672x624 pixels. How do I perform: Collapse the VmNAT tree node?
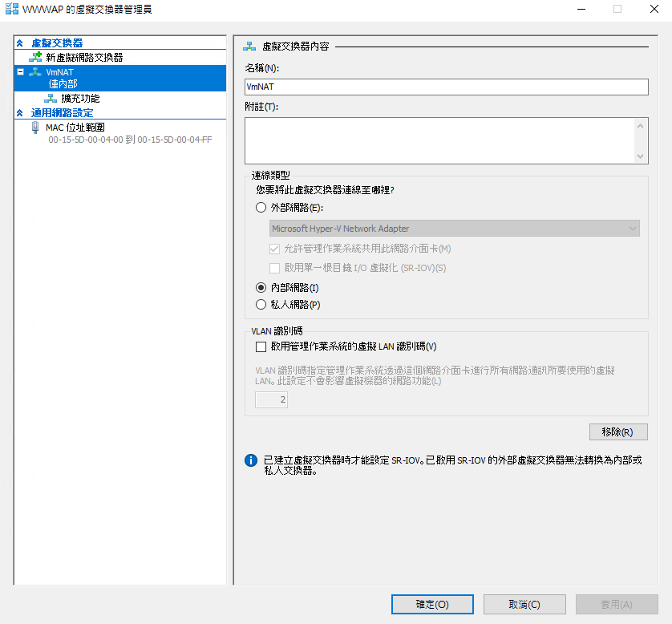click(20, 72)
